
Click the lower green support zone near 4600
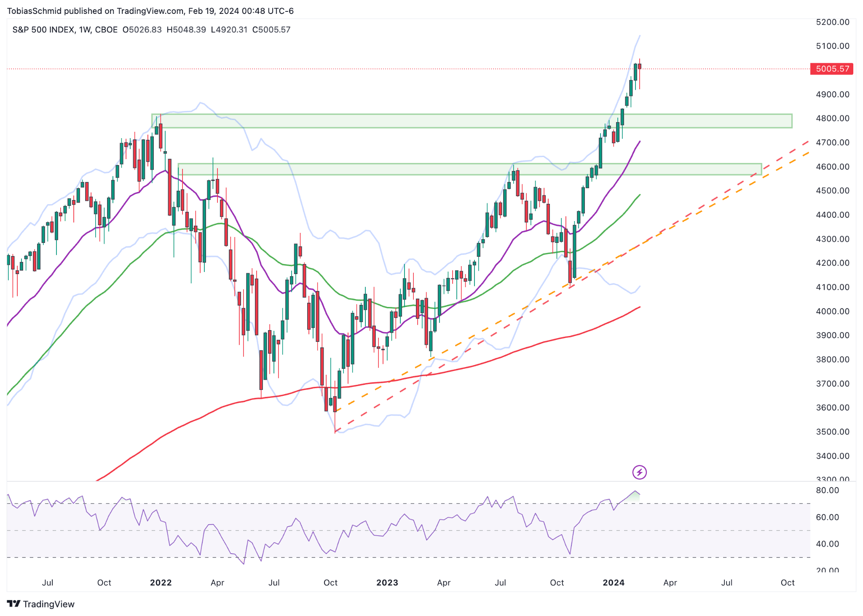(x=470, y=169)
